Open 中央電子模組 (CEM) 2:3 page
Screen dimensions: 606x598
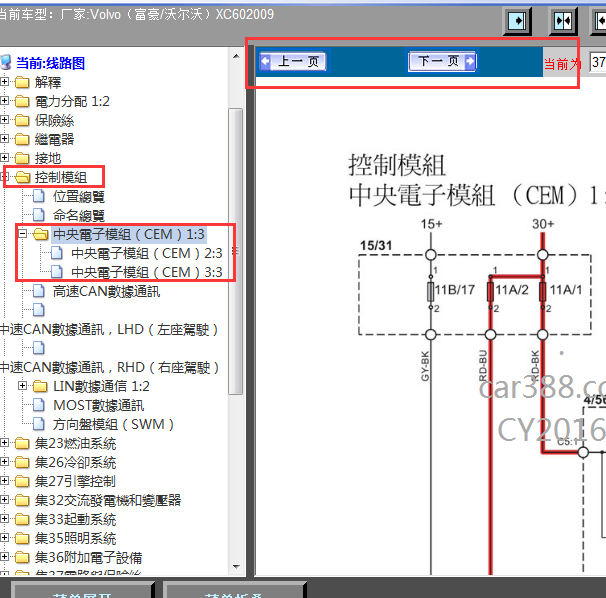click(x=146, y=253)
